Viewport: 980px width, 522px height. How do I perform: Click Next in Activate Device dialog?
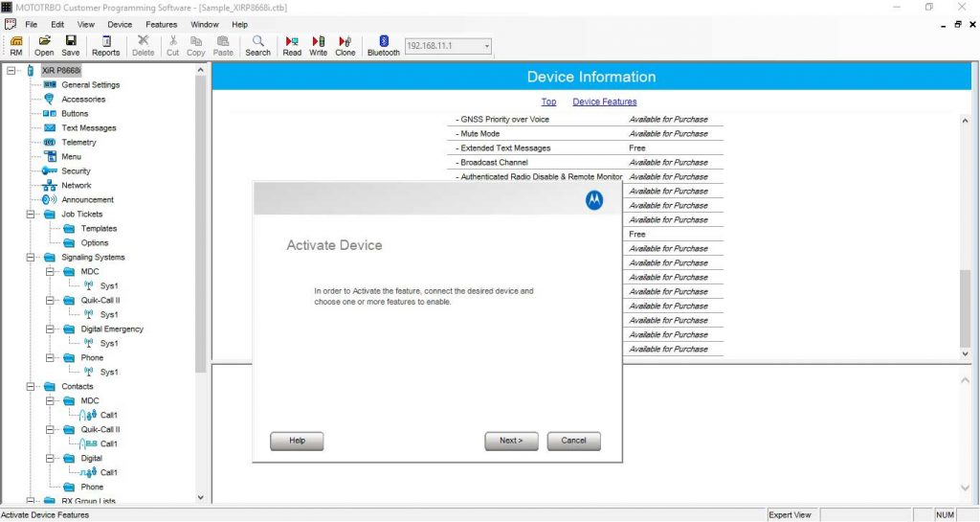(511, 441)
